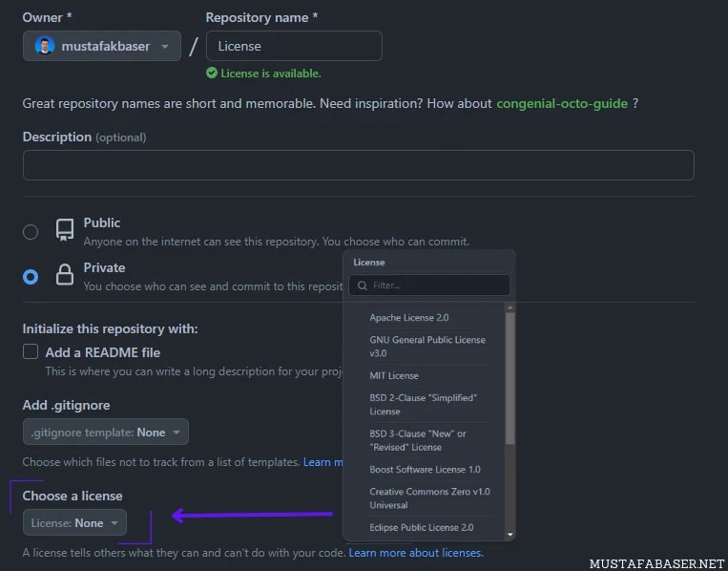Viewport: 728px width, 571px height.
Task: Click the 'License is available.' message
Action: pyautogui.click(x=271, y=74)
